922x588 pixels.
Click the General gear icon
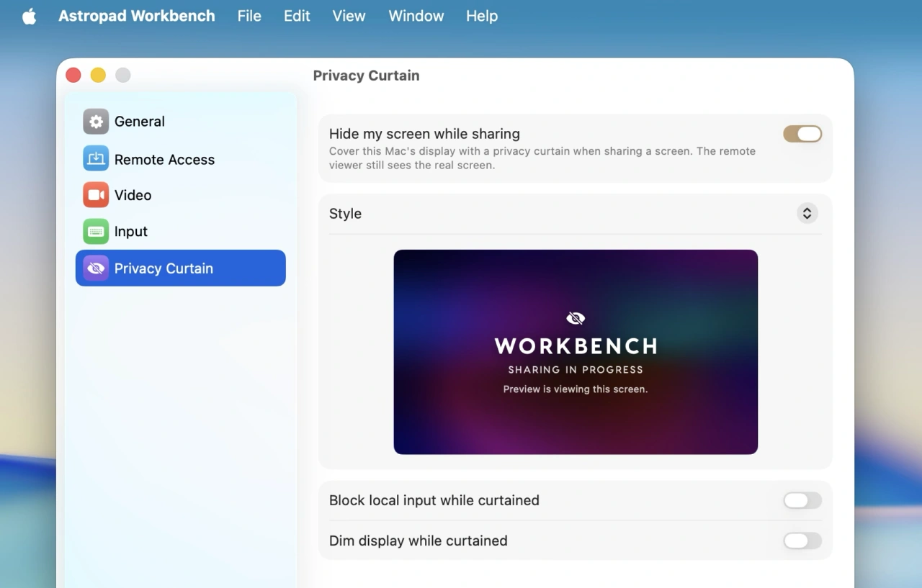96,122
